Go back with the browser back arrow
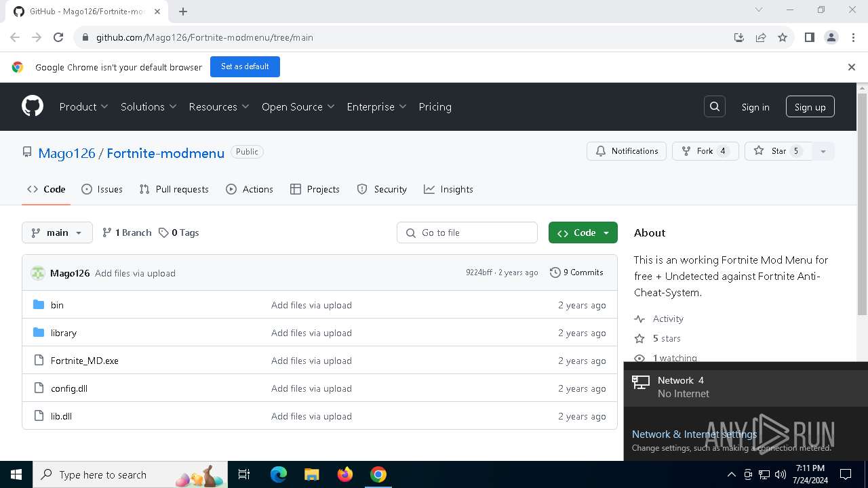Screen dimensions: 868x488 pyautogui.click(x=15, y=37)
